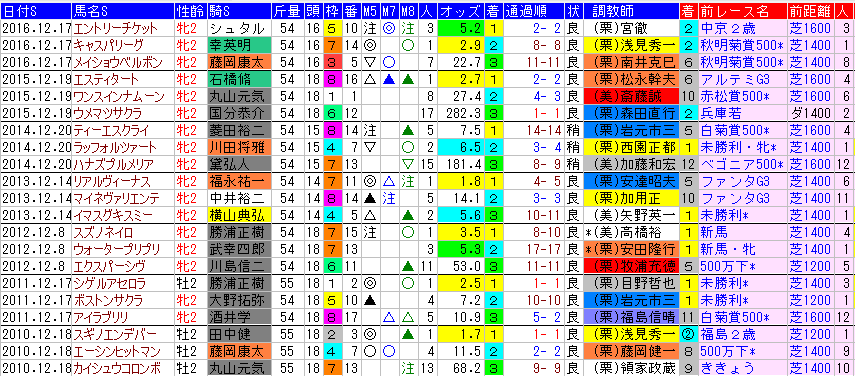The height and width of the screenshot is (376, 855).
Task: Click trainer cell (美)斎藤誠
Action: (x=630, y=96)
